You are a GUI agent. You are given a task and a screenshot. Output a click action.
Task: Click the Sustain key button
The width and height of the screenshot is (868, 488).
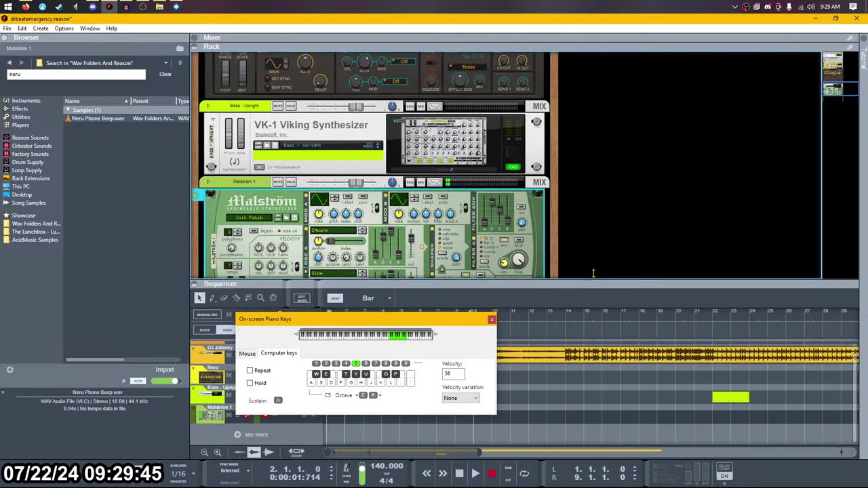tap(278, 401)
